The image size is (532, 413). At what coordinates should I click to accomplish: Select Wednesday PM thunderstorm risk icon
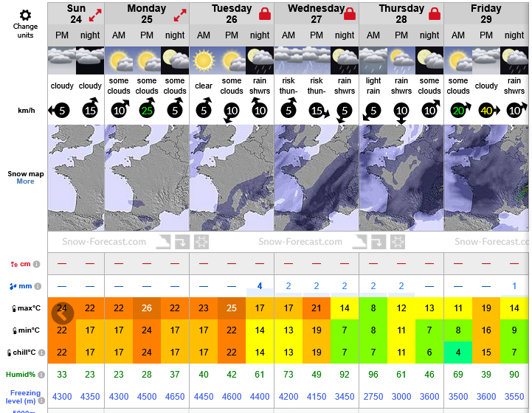point(317,60)
